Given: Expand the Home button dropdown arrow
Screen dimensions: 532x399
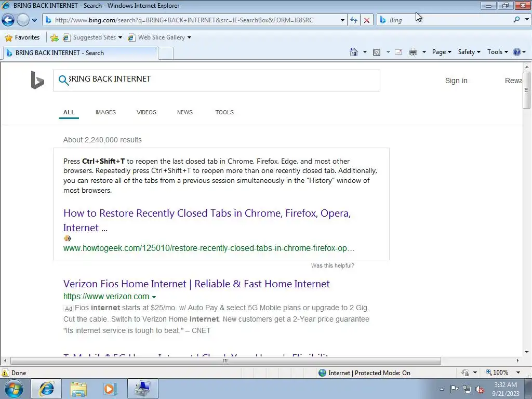Looking at the screenshot, I should (x=365, y=52).
